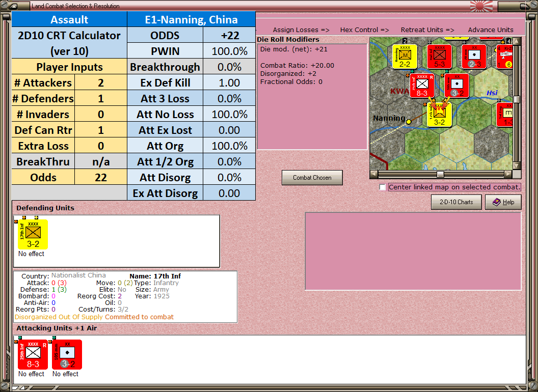Click the Odds input value 22
This screenshot has width=538, height=392.
[x=101, y=177]
